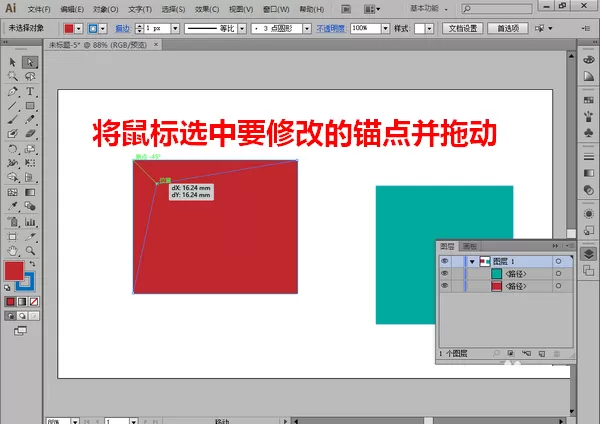Select the Scale tool

tap(30, 149)
